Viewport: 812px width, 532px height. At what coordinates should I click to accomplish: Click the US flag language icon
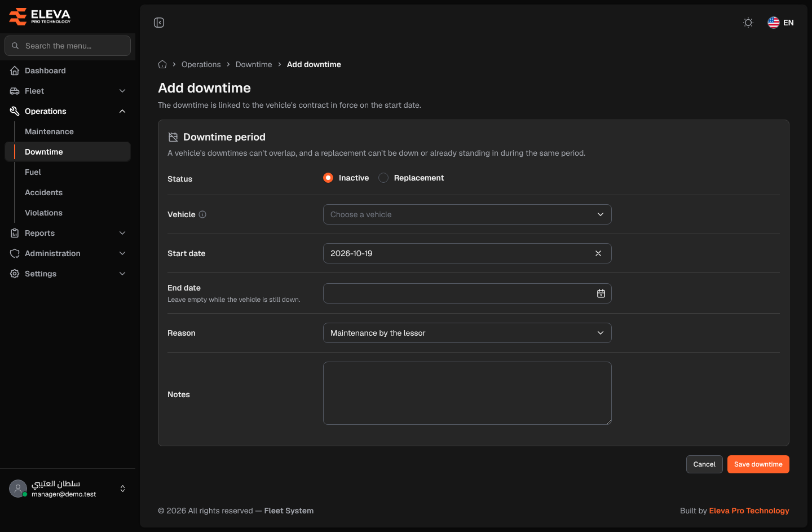click(774, 23)
